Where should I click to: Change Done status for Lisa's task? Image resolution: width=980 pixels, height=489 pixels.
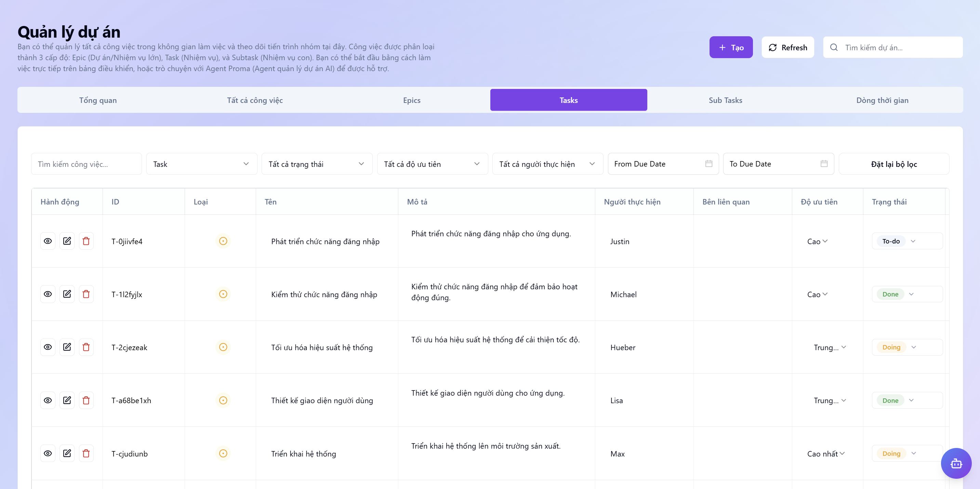(x=907, y=400)
